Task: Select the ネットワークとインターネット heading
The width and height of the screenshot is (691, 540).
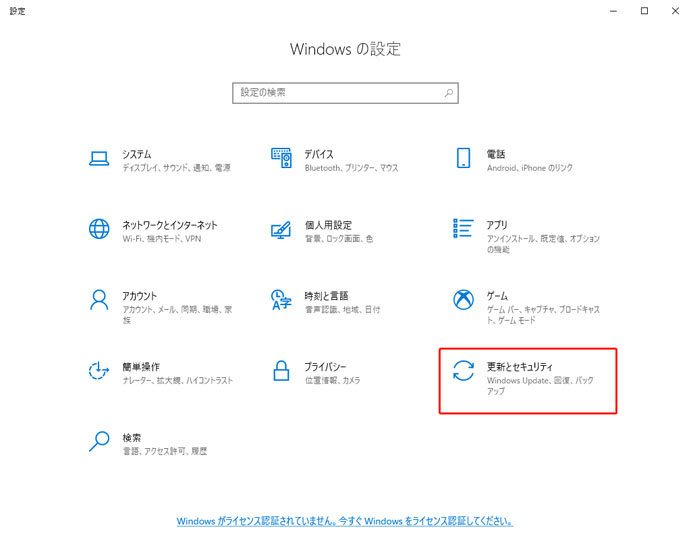Action: point(170,225)
